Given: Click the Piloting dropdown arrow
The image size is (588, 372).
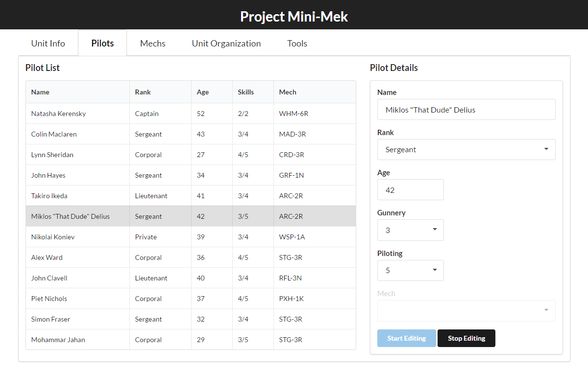Looking at the screenshot, I should (435, 270).
